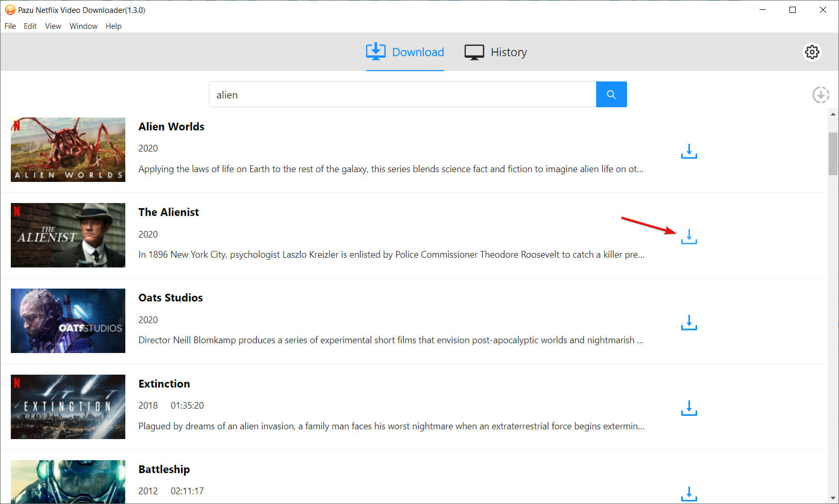Viewport: 839px width, 504px height.
Task: Click the Battleship download icon
Action: coord(689,494)
